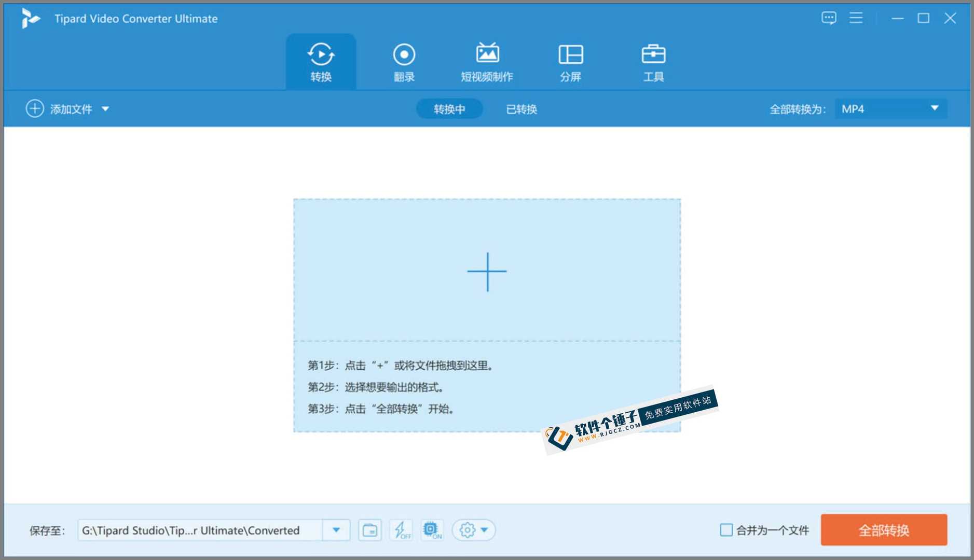974x560 pixels.
Task: Open the output folder icon
Action: (370, 530)
